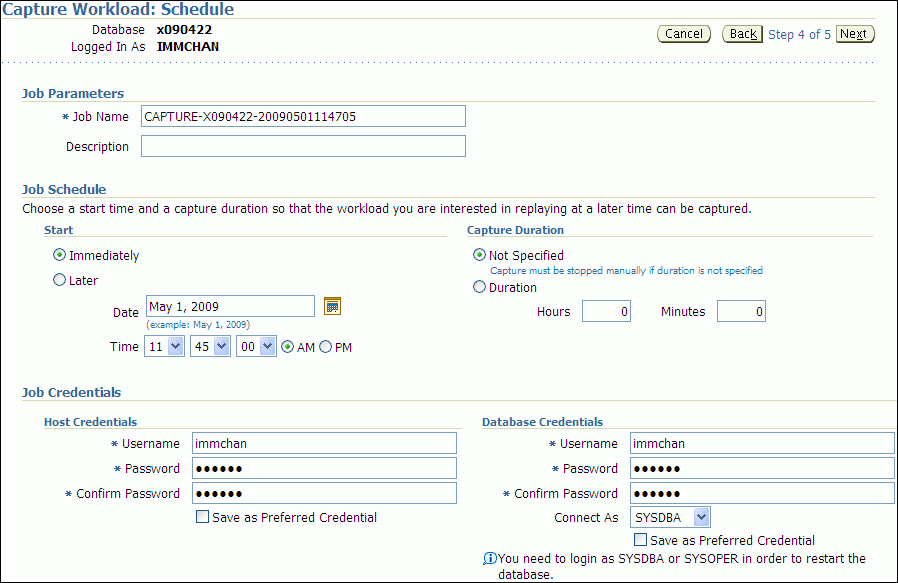The height and width of the screenshot is (583, 898).
Task: Open the hour dropdown showing 11
Action: [x=164, y=347]
